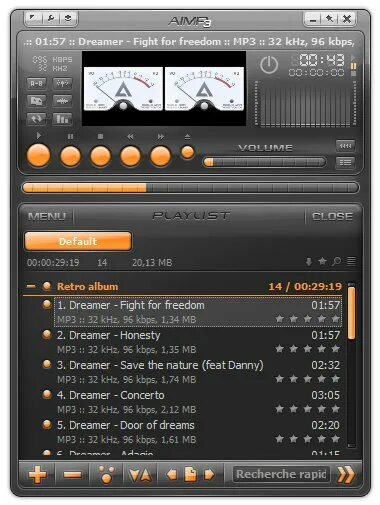Viewport: 380px width, 505px height.
Task: Focus the Recherche rapide search field
Action: click(x=281, y=474)
